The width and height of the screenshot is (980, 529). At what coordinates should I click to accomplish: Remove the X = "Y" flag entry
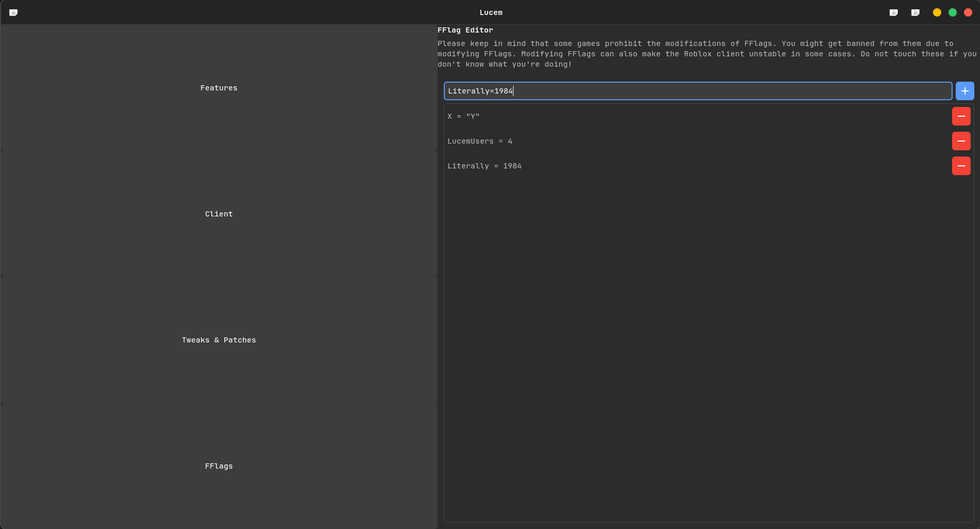coord(961,116)
